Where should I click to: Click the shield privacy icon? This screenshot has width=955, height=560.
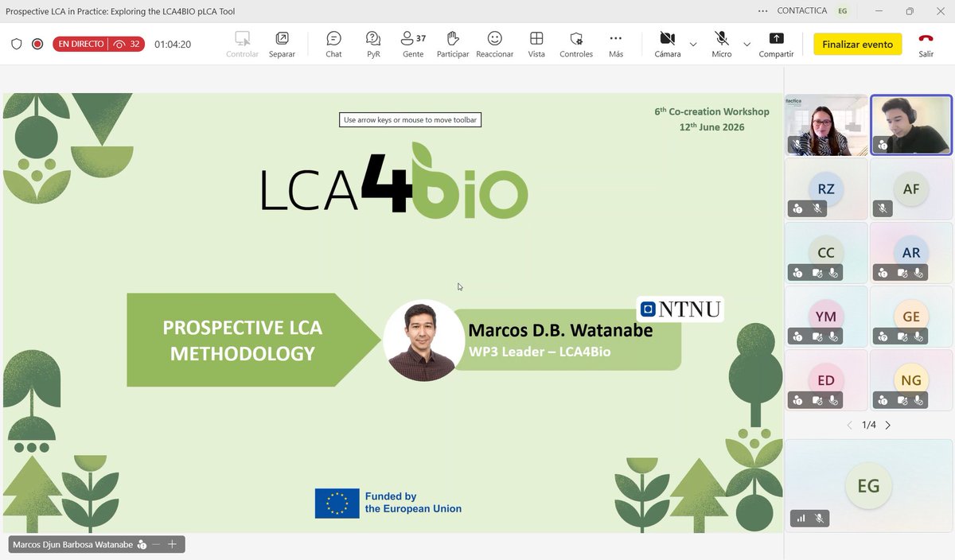click(x=17, y=45)
